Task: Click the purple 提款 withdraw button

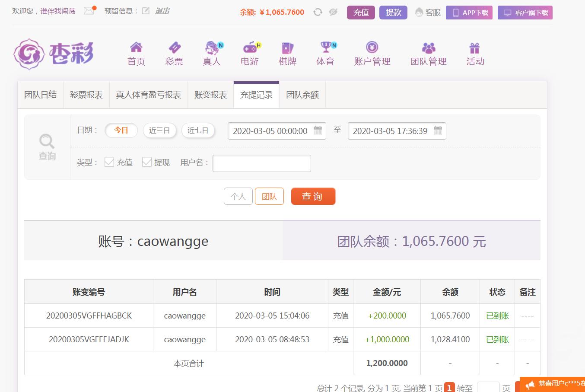Action: tap(393, 13)
